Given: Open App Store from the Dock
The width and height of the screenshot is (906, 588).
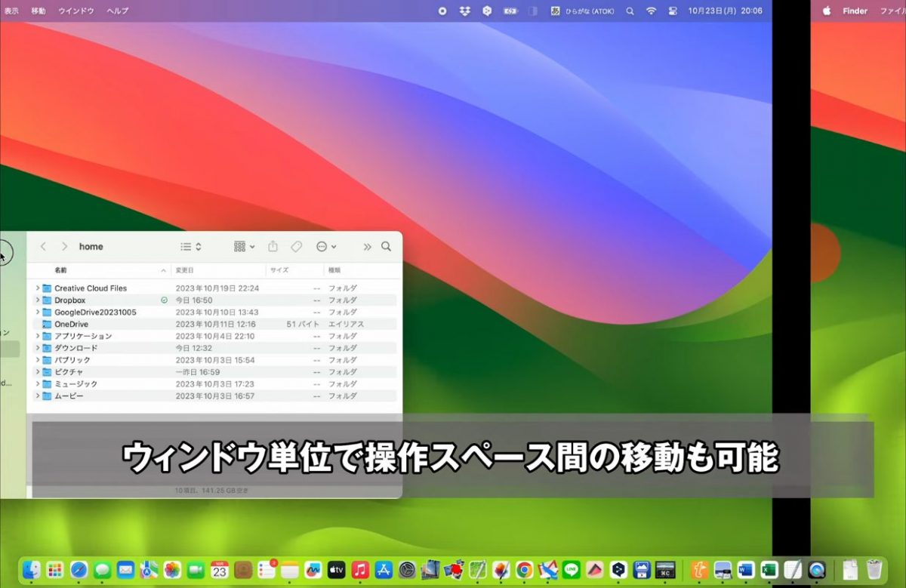Looking at the screenshot, I should pyautogui.click(x=383, y=569).
